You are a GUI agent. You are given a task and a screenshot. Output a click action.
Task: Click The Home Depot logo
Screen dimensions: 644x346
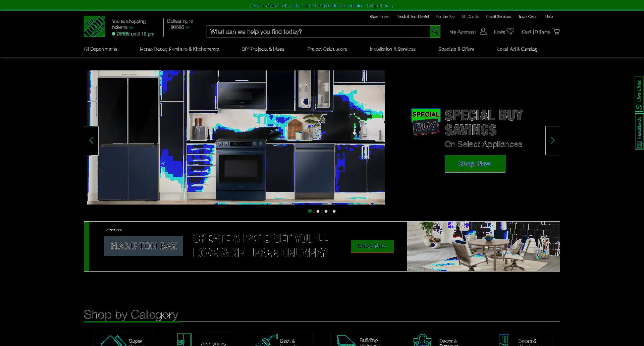point(94,26)
